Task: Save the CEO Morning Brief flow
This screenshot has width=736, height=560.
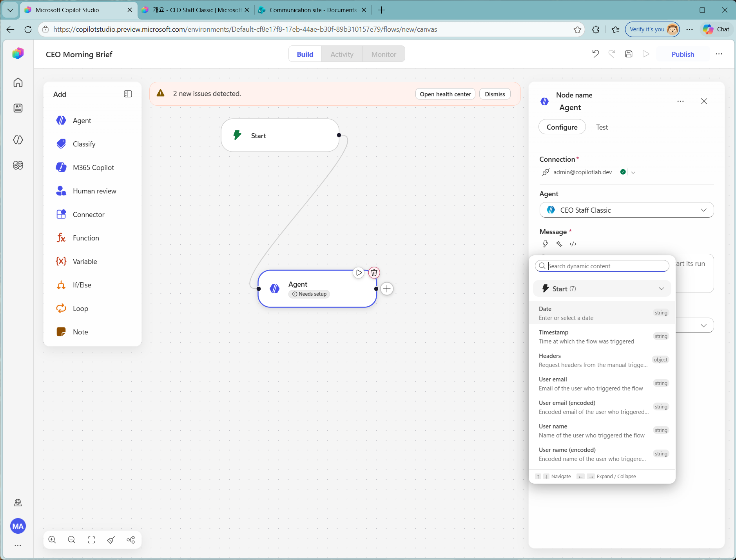Action: tap(629, 54)
